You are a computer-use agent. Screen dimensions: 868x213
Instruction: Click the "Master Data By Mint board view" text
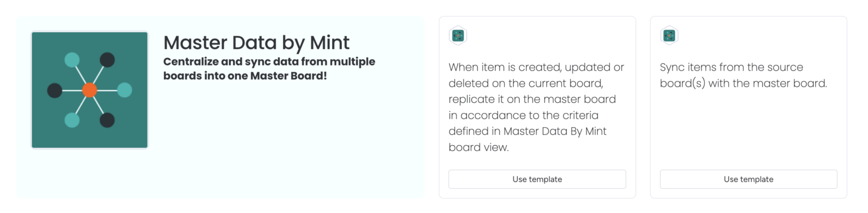pos(527,139)
